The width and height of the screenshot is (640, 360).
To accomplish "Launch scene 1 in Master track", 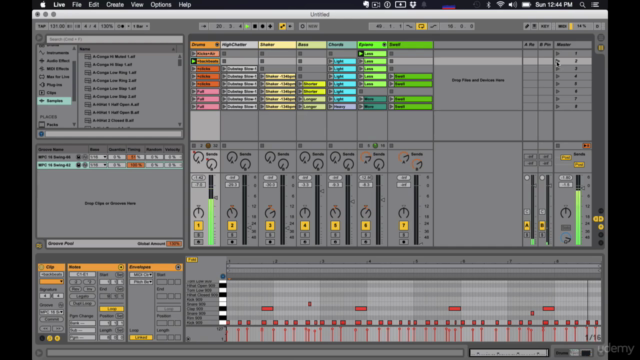I will [x=558, y=53].
